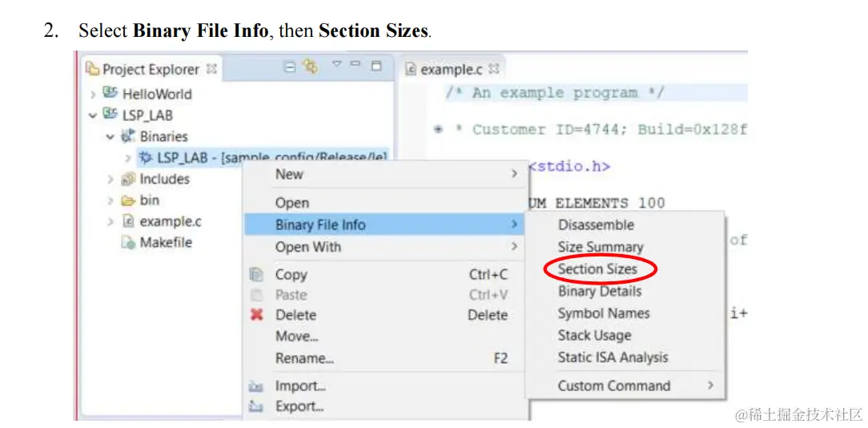Choose Rename... from the context menu
This screenshot has width=868, height=428.
click(304, 358)
